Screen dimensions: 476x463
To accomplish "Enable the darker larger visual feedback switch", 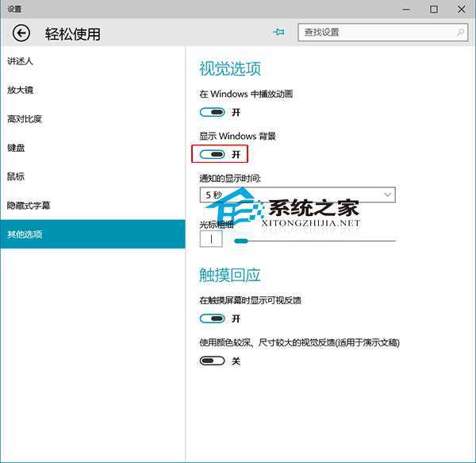I will coord(212,361).
